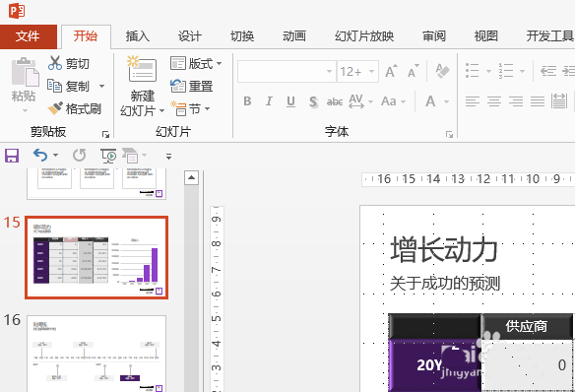Switch to Transitions (切换) tab
Viewport: 575px width, 392px height.
pyautogui.click(x=242, y=36)
